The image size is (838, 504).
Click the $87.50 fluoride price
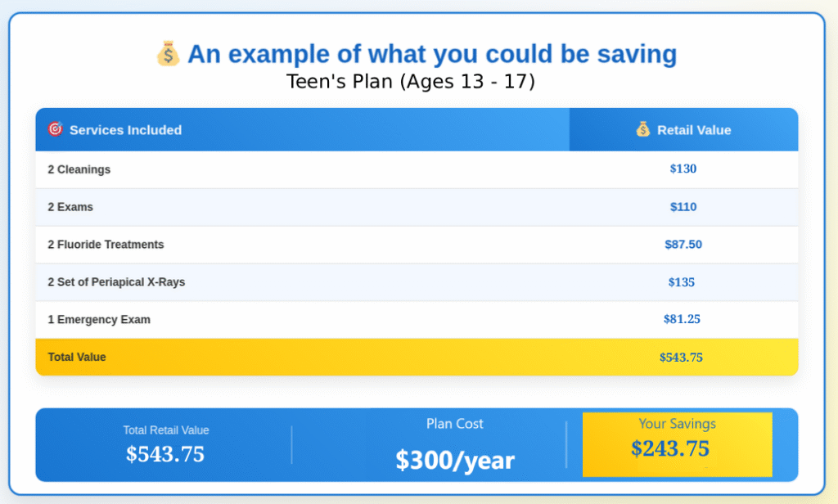pyautogui.click(x=683, y=245)
